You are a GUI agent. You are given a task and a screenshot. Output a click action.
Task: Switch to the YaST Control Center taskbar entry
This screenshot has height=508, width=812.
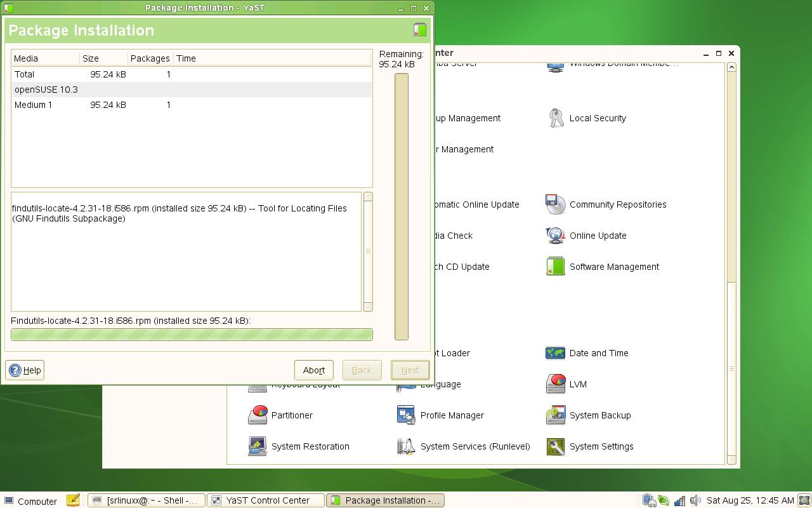[266, 500]
